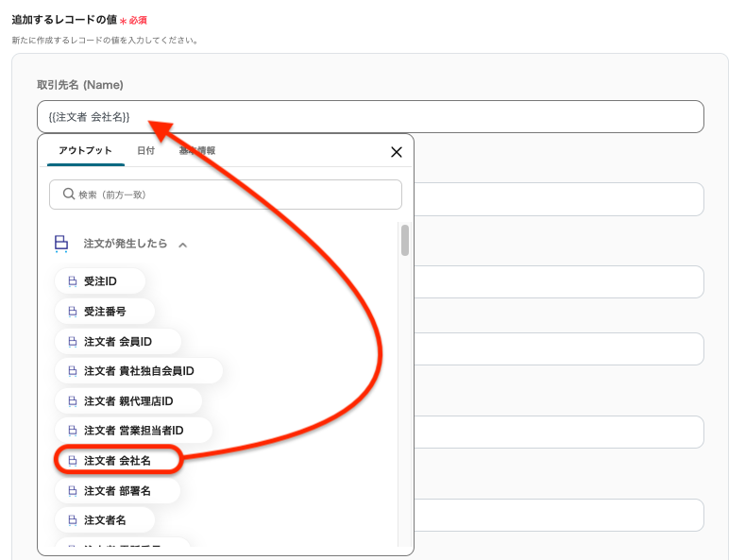Click the icon beside 注文者 会員ID
The width and height of the screenshot is (745, 560).
[72, 341]
